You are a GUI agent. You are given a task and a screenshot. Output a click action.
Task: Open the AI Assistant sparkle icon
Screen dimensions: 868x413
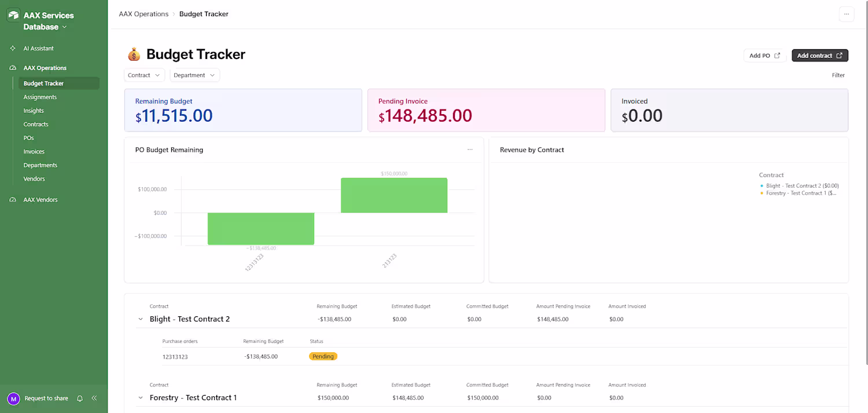point(13,49)
